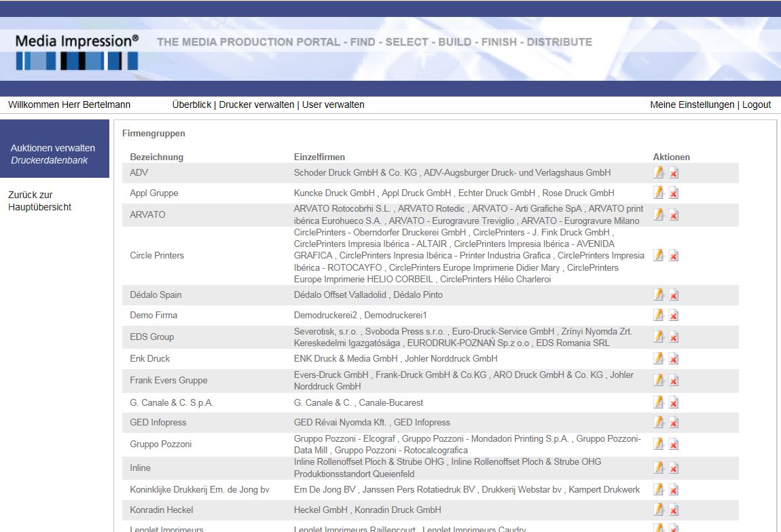Click delete icon for Circle Printers
The height and width of the screenshot is (532, 781).
[674, 256]
